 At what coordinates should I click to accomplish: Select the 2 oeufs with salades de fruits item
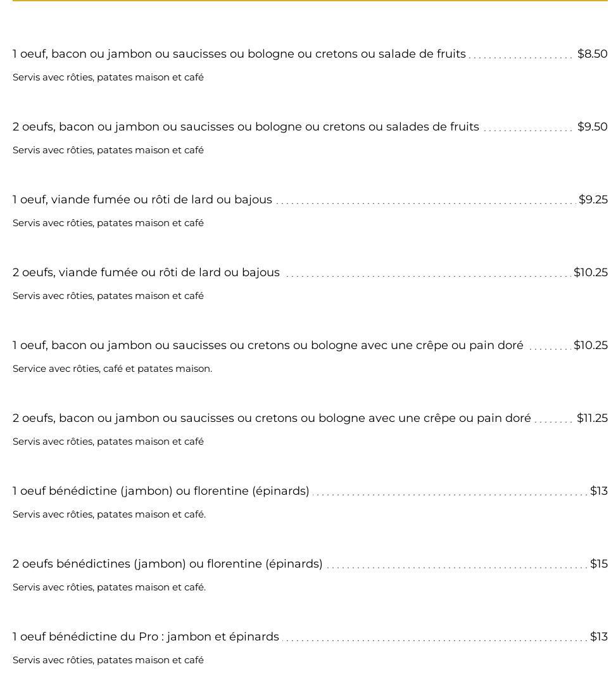[246, 127]
